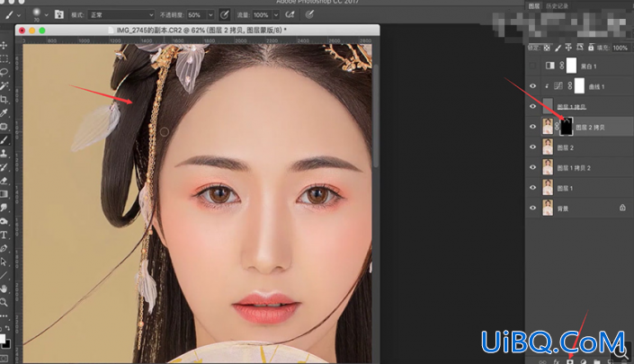Image resolution: width=634 pixels, height=364 pixels.
Task: Click the add layer mask icon
Action: coord(570,361)
